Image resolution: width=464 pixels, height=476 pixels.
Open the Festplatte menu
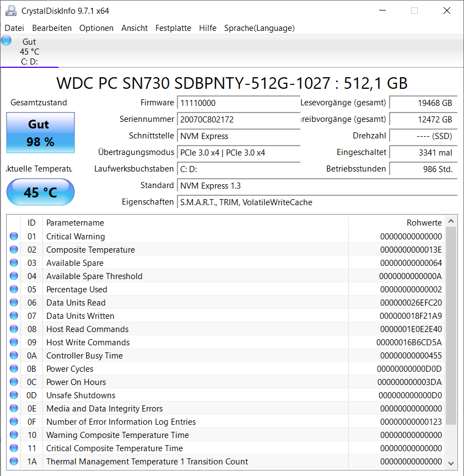[173, 28]
